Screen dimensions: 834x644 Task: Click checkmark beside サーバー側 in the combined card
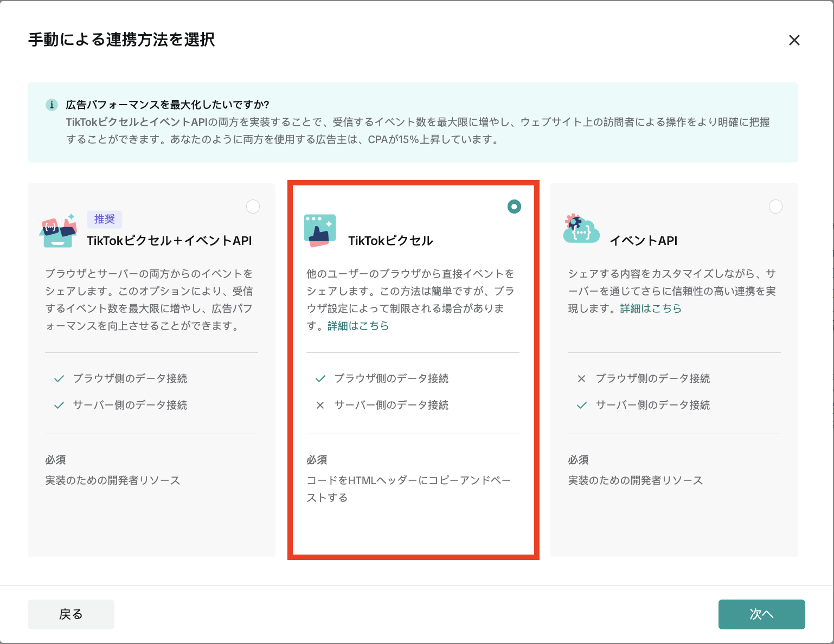(59, 405)
